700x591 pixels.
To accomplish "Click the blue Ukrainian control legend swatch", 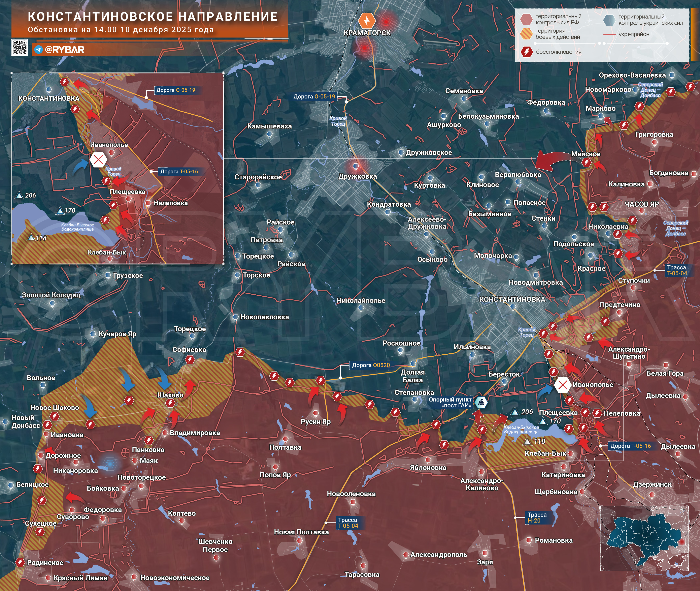I will coord(609,20).
